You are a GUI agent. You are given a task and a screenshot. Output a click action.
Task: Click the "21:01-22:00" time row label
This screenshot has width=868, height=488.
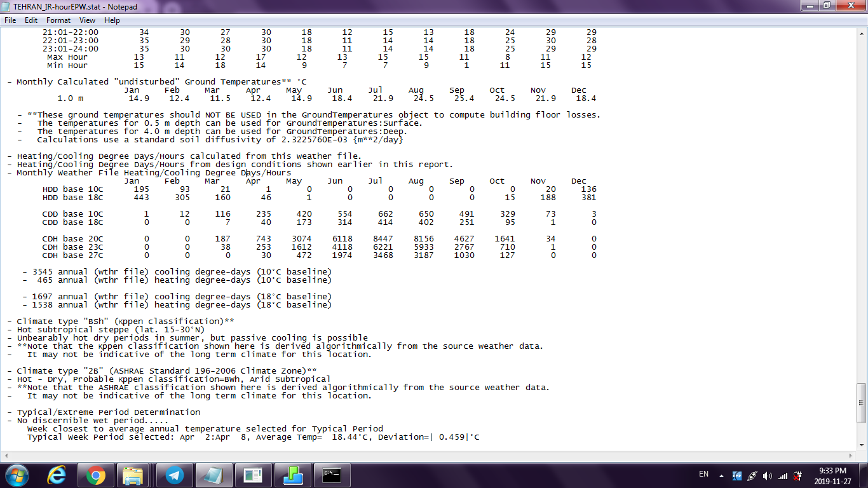(x=70, y=32)
